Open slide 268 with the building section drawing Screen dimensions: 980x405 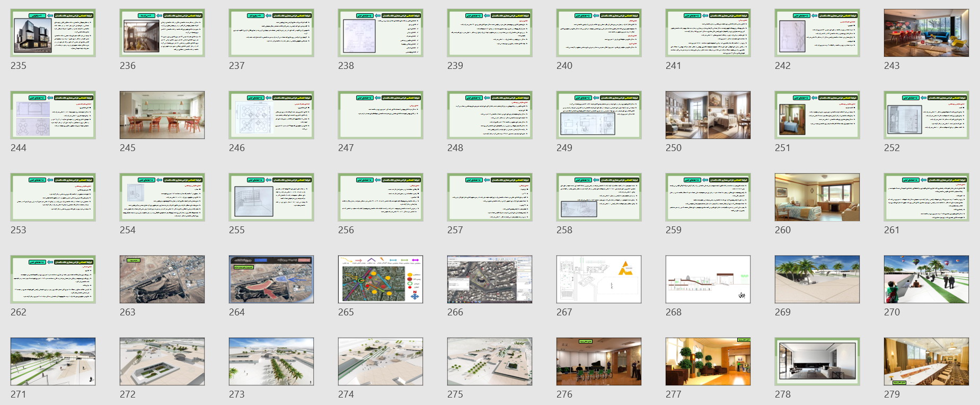click(x=708, y=279)
